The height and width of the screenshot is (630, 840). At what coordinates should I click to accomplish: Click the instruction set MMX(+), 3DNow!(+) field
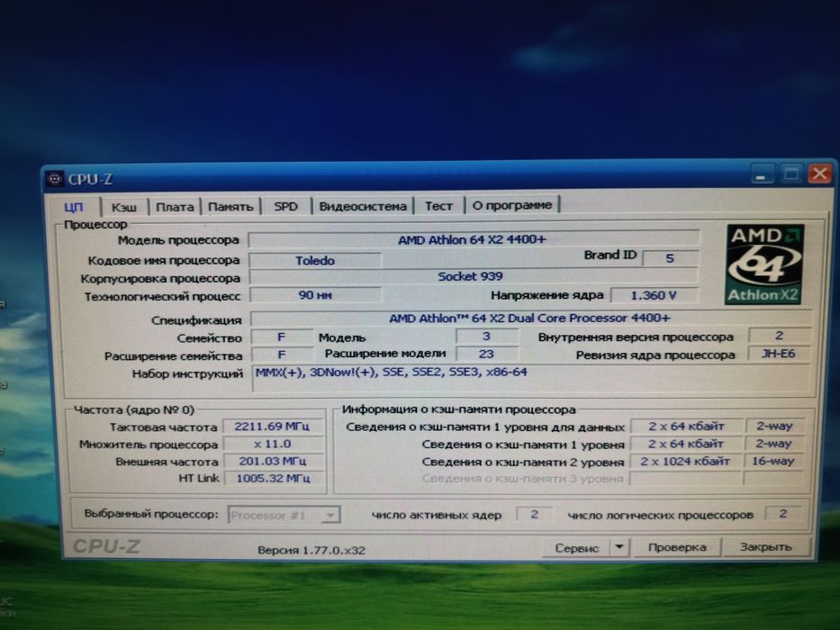coord(530,378)
